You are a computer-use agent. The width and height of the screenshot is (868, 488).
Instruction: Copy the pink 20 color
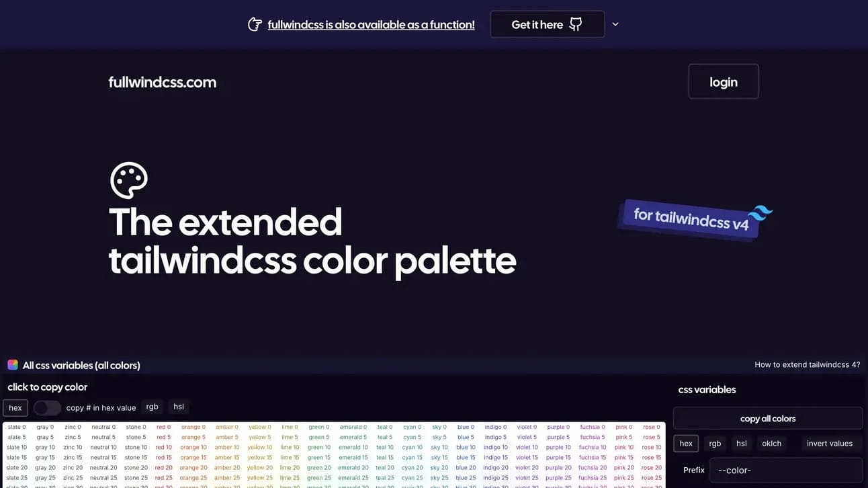624,468
